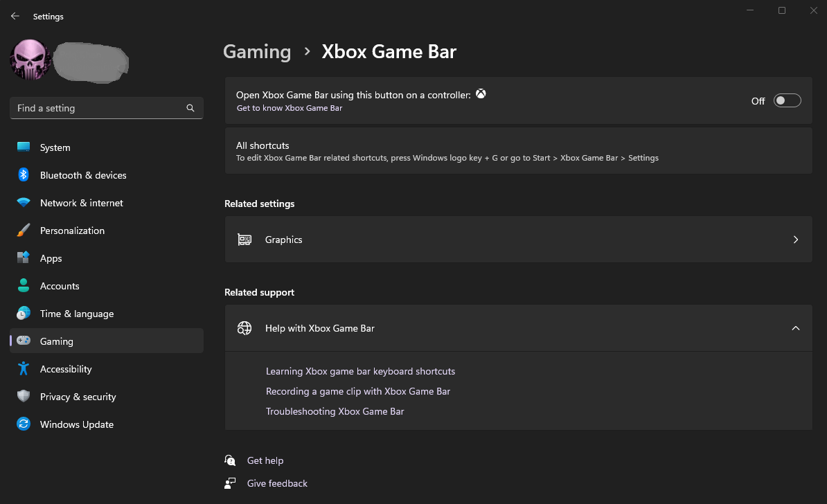Click the skull profile picture
The height and width of the screenshot is (504, 827).
30,60
